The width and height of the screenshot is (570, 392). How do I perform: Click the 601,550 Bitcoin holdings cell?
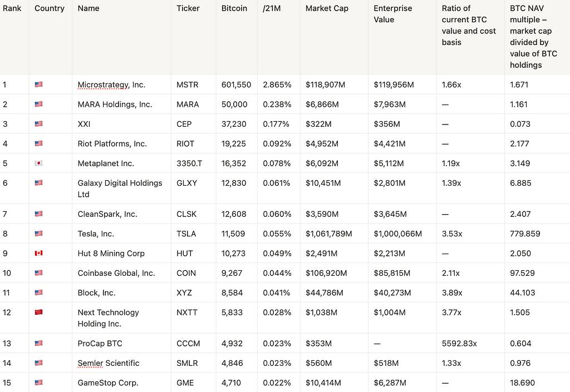click(236, 85)
